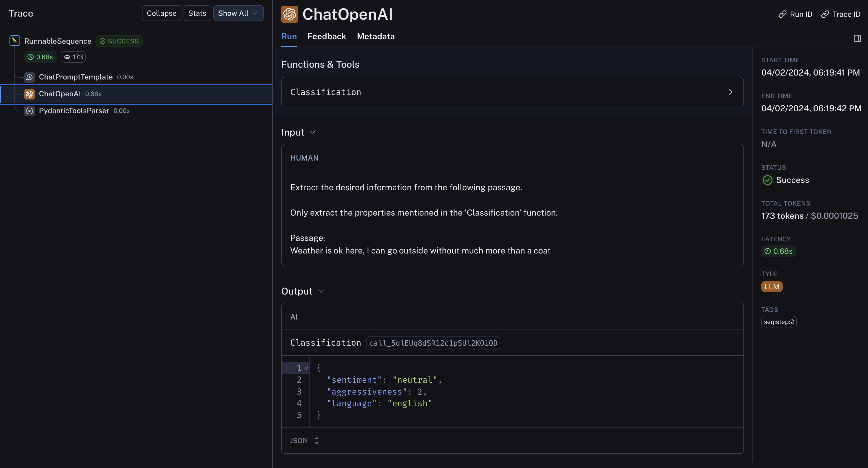Image resolution: width=868 pixels, height=468 pixels.
Task: Click the ChatOpenAI logo in trace tree
Action: pyautogui.click(x=30, y=94)
